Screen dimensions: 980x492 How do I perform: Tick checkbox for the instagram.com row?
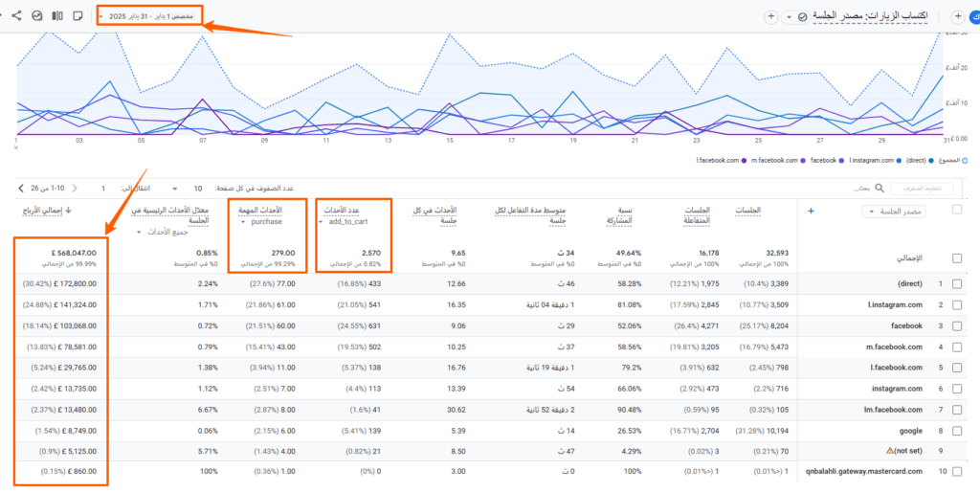[957, 389]
